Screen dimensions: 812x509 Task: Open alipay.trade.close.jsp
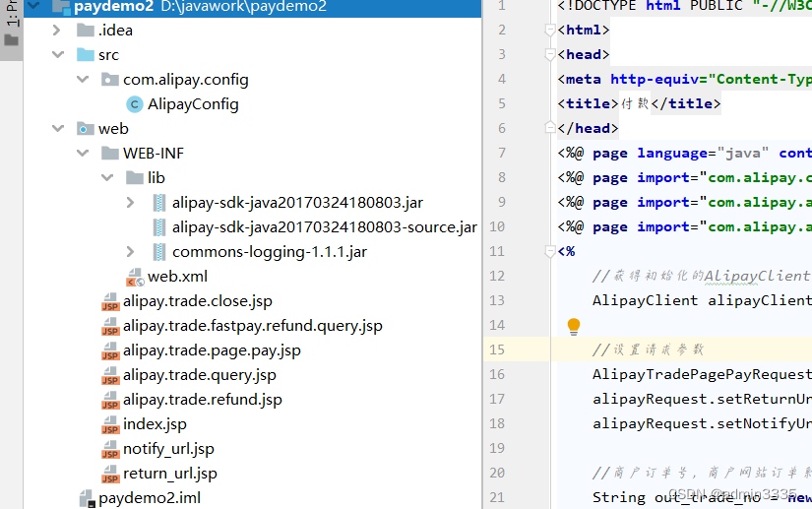click(x=197, y=301)
